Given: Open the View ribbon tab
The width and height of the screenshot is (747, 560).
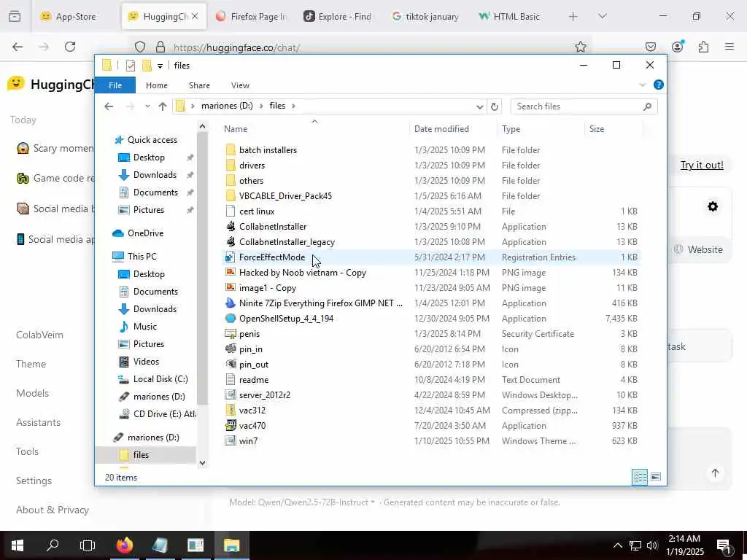Looking at the screenshot, I should (240, 85).
